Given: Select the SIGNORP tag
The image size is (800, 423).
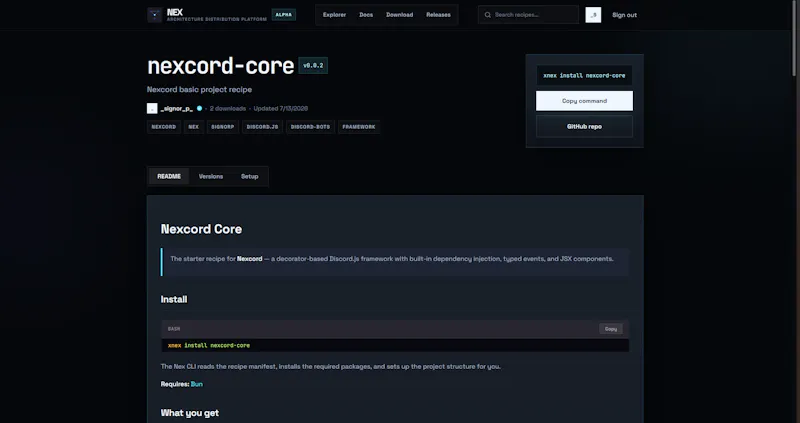Looking at the screenshot, I should point(222,127).
